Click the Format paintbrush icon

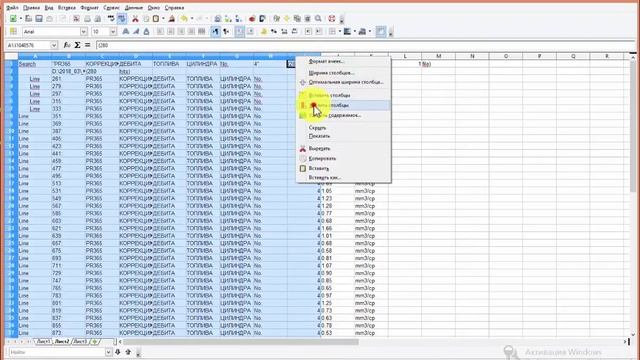click(172, 19)
